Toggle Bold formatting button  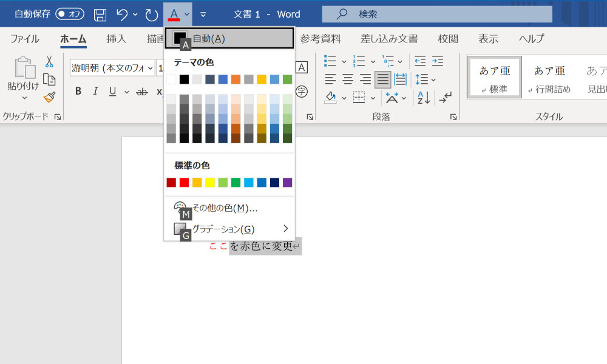point(78,91)
